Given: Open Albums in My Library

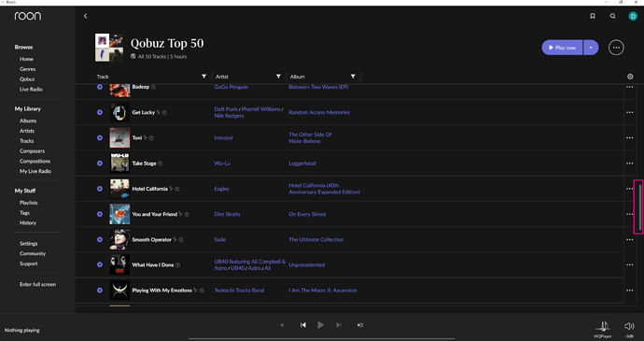Looking at the screenshot, I should click(x=28, y=121).
